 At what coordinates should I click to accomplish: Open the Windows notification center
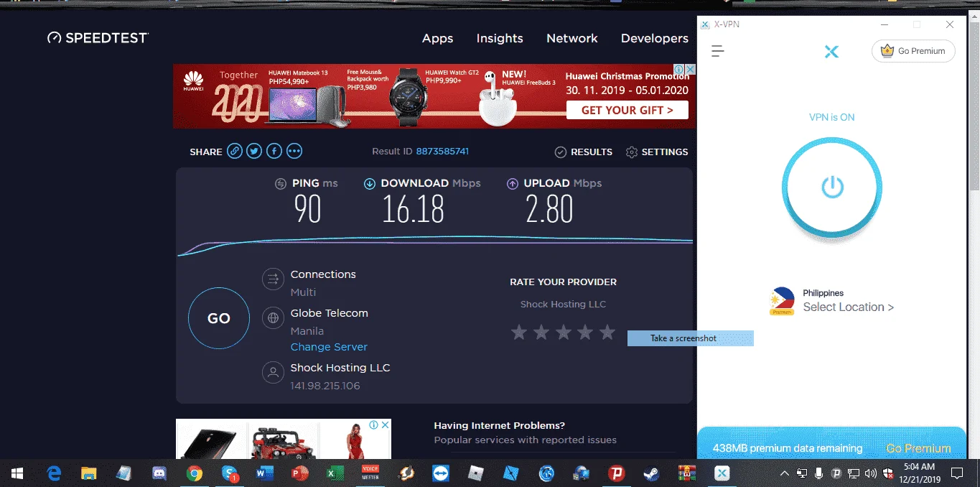tap(957, 473)
